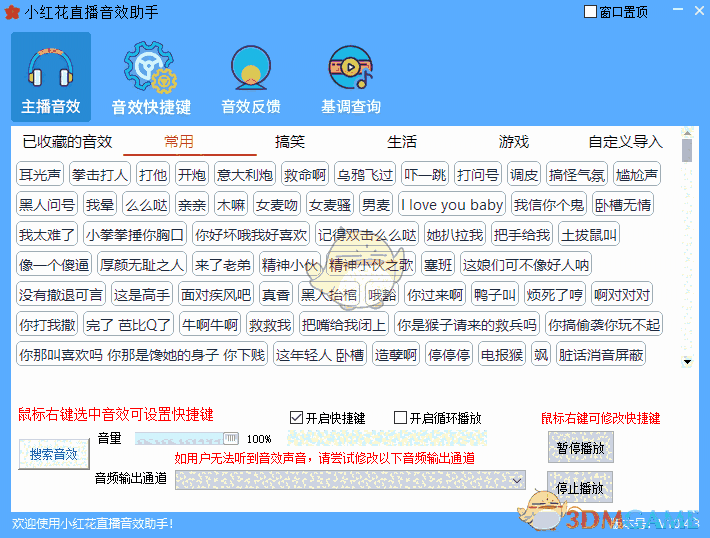The height and width of the screenshot is (538, 710).
Task: Play the 木嘛 sound effect
Action: tap(231, 205)
